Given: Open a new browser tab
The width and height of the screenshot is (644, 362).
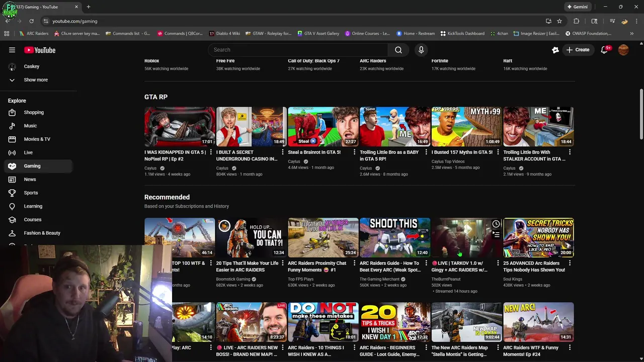Looking at the screenshot, I should pyautogui.click(x=88, y=7).
